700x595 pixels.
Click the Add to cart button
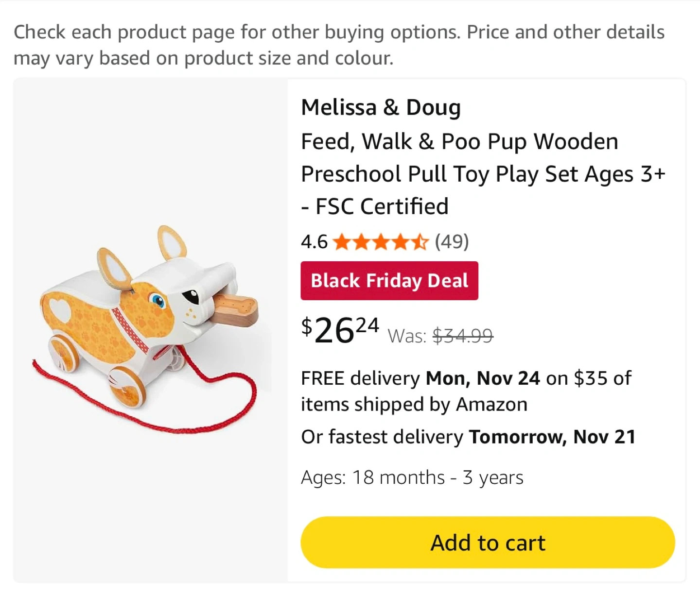[488, 543]
